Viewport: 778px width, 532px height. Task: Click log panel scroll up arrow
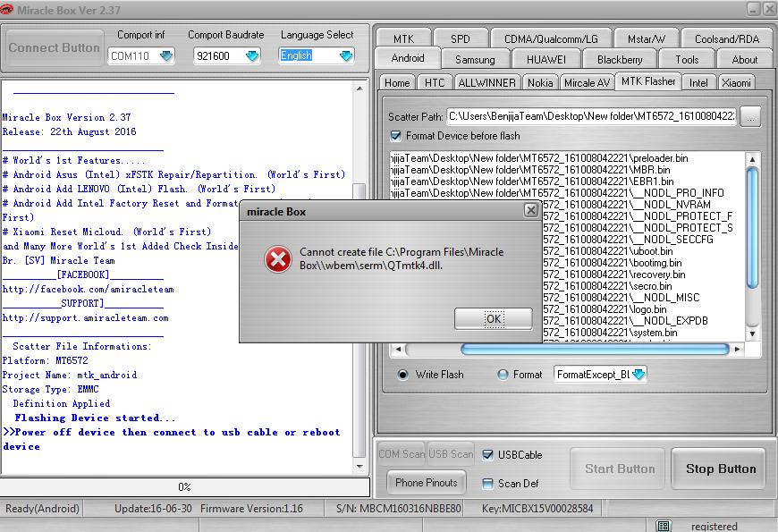coord(359,89)
